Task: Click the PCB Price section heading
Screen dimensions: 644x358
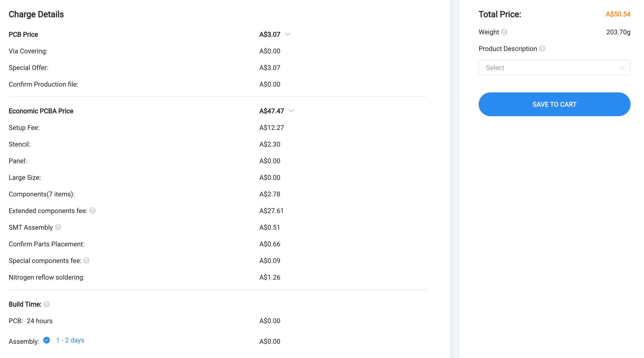Action: point(23,35)
